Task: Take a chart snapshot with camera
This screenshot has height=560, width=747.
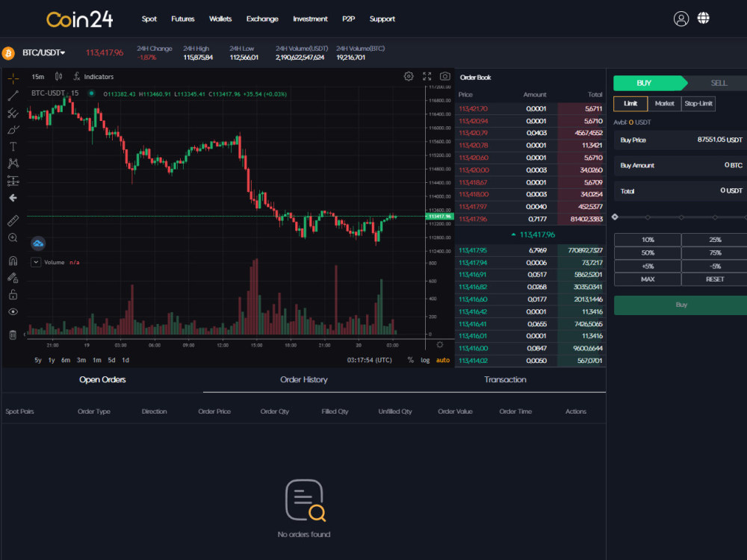Action: (x=445, y=76)
